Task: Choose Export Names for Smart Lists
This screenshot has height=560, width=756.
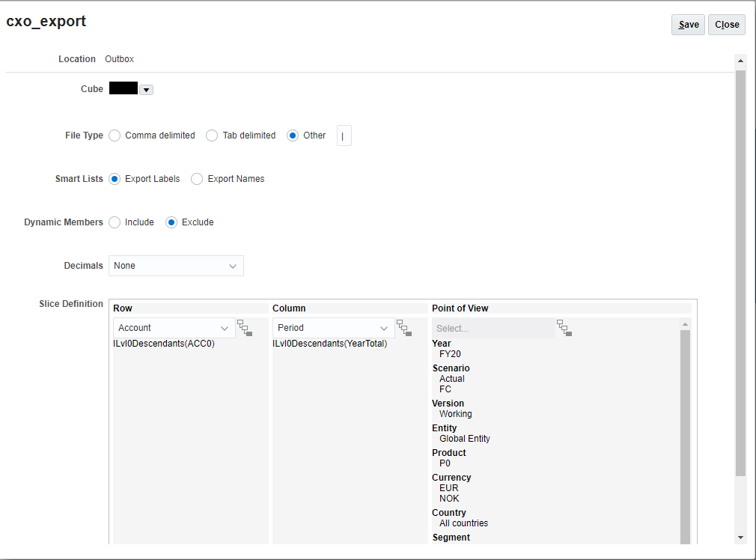Action: pos(197,179)
